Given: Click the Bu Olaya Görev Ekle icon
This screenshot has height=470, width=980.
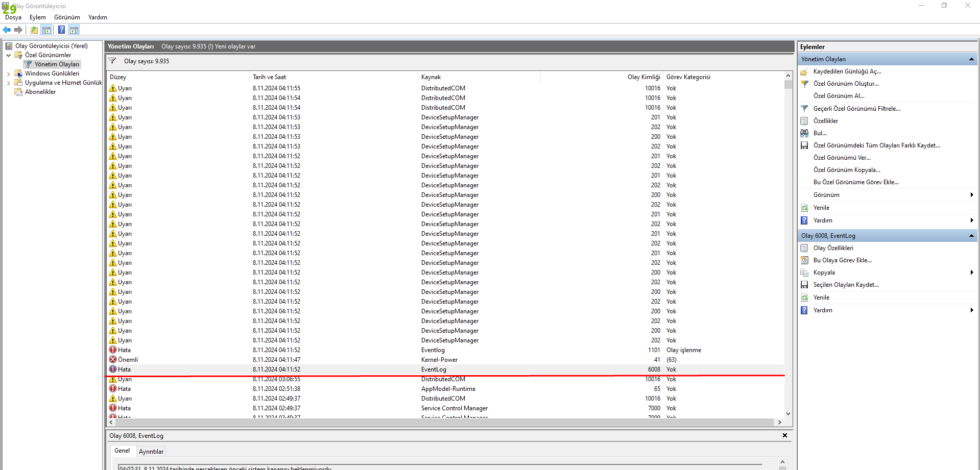Looking at the screenshot, I should click(804, 260).
